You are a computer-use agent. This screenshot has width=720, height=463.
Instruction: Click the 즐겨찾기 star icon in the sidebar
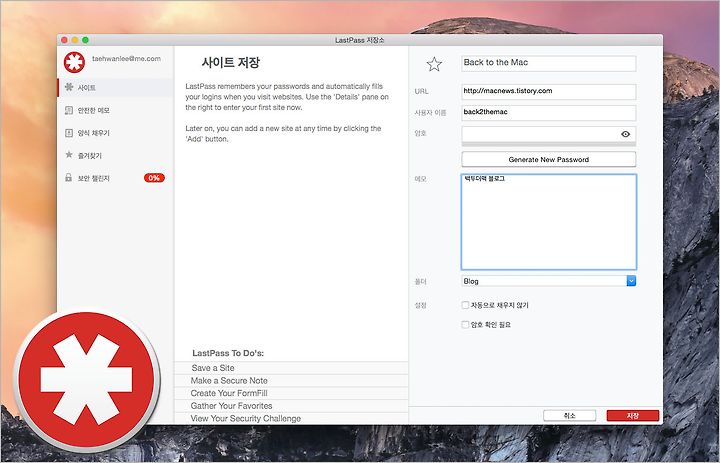coord(69,155)
